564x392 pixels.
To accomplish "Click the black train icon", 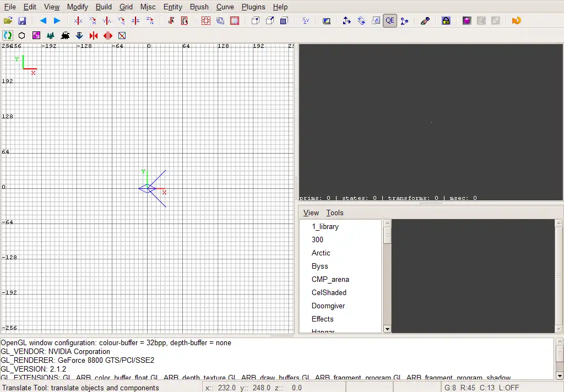I will coord(65,35).
